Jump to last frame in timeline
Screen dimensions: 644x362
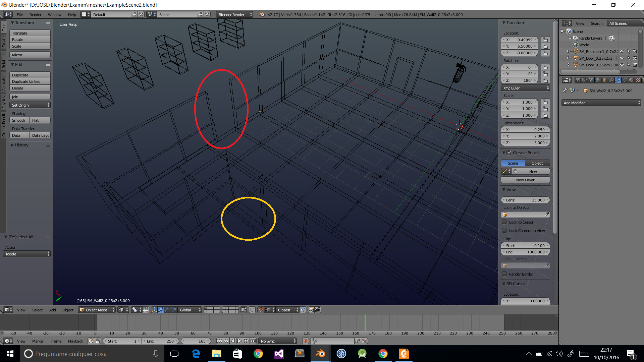(253, 341)
